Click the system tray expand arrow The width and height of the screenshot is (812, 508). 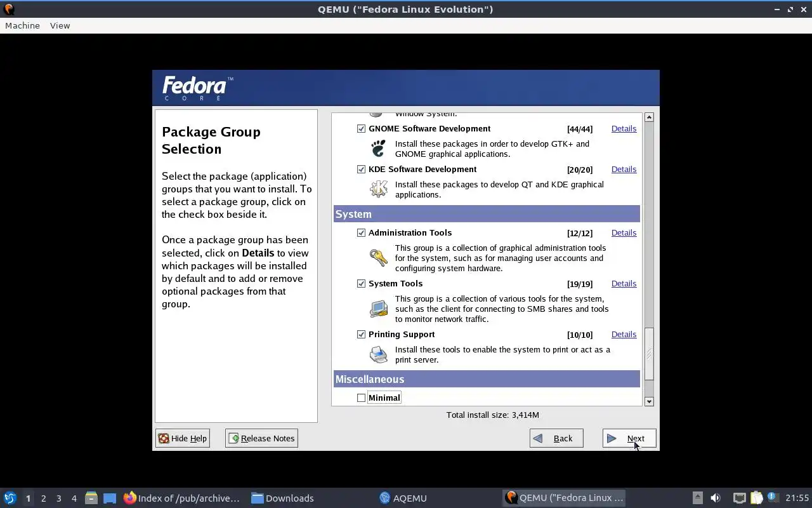(x=697, y=498)
